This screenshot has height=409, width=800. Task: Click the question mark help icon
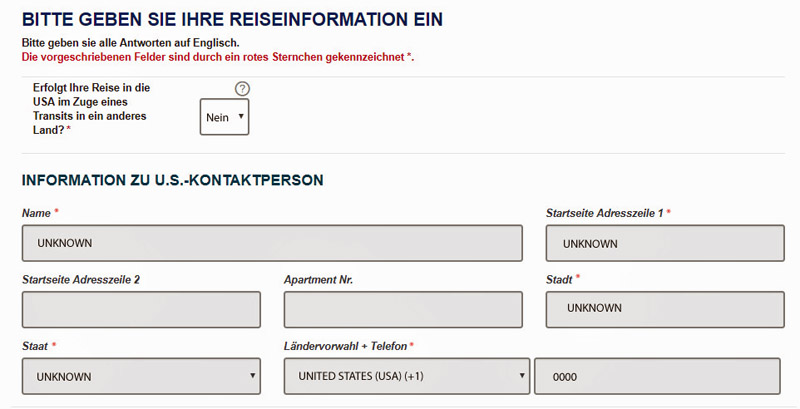click(x=242, y=89)
